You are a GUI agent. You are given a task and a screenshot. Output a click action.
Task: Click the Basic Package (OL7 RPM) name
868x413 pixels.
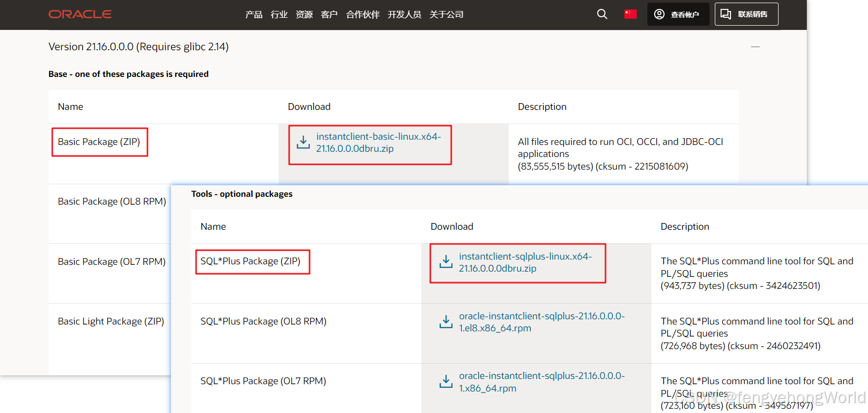point(112,262)
